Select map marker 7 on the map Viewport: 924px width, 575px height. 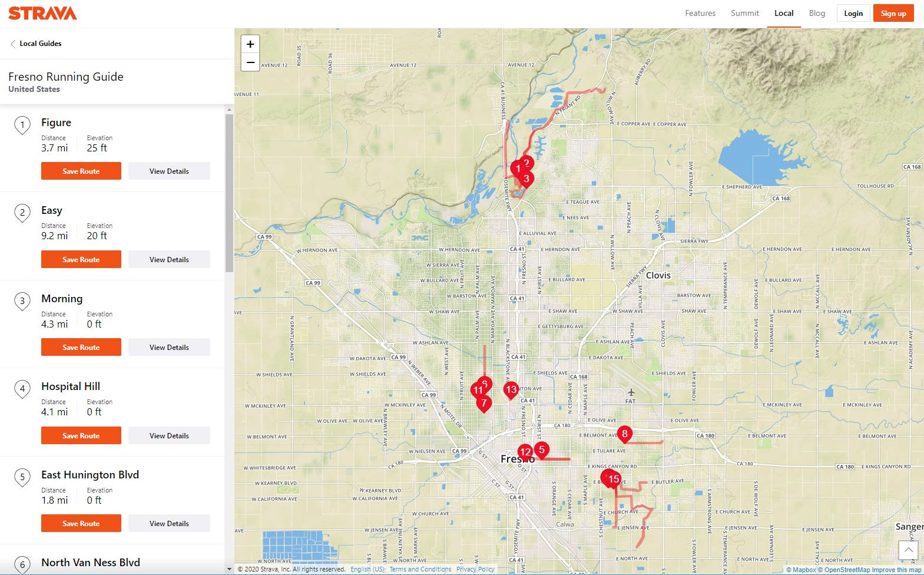click(x=484, y=404)
